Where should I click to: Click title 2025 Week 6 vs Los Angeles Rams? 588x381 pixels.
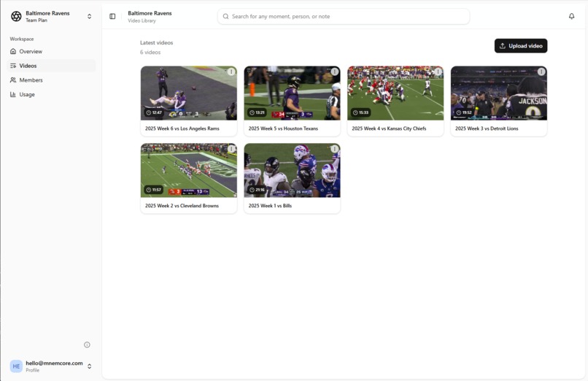pos(182,128)
